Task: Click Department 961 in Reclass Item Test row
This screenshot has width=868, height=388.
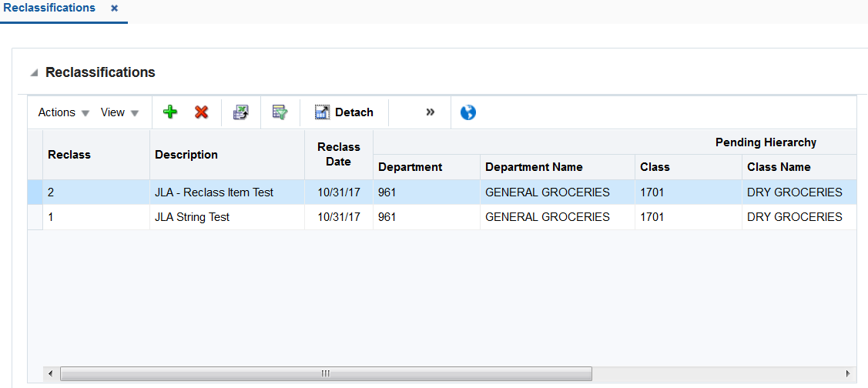Action: pos(426,192)
